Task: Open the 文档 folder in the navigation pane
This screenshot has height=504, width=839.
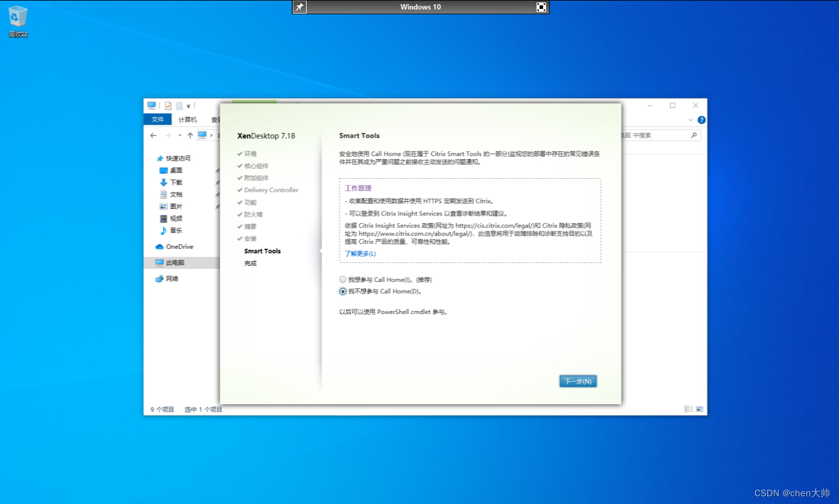Action: click(x=176, y=194)
